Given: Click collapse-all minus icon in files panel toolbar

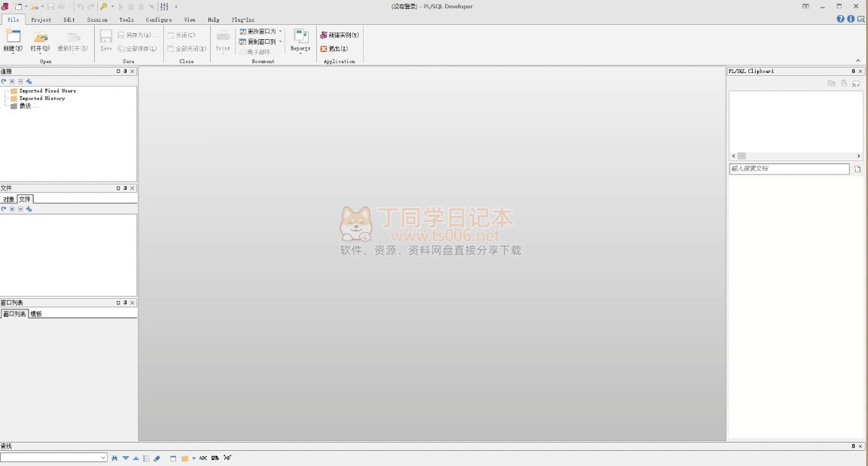Looking at the screenshot, I should pyautogui.click(x=20, y=209).
